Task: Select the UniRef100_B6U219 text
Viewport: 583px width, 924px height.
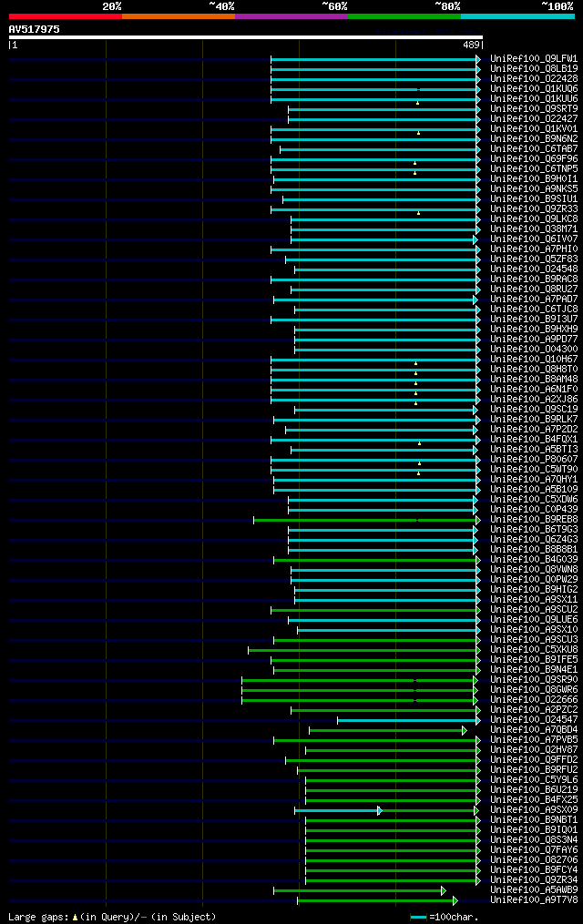Action: click(x=534, y=790)
